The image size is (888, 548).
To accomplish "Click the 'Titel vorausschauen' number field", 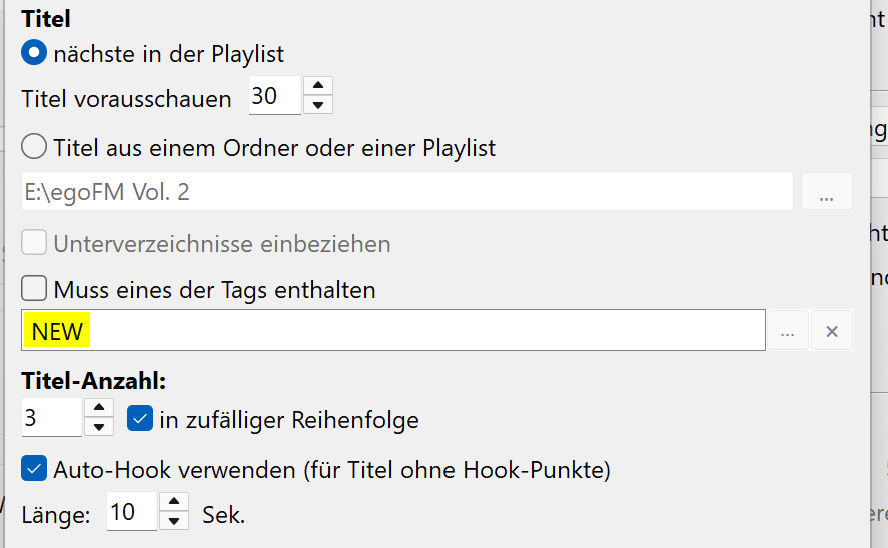I will coord(274,96).
